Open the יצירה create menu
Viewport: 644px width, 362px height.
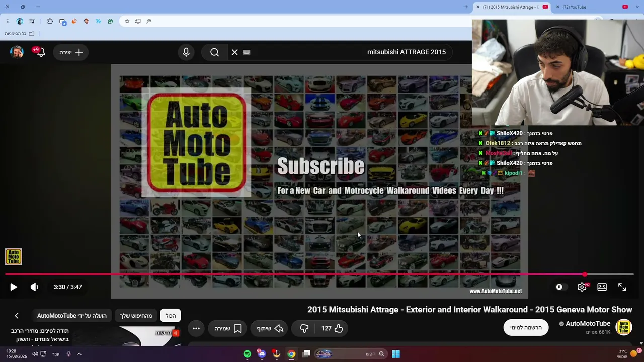coord(71,52)
